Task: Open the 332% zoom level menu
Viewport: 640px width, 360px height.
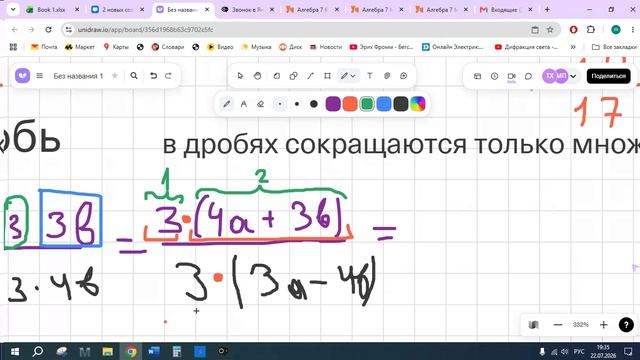Action: click(580, 325)
